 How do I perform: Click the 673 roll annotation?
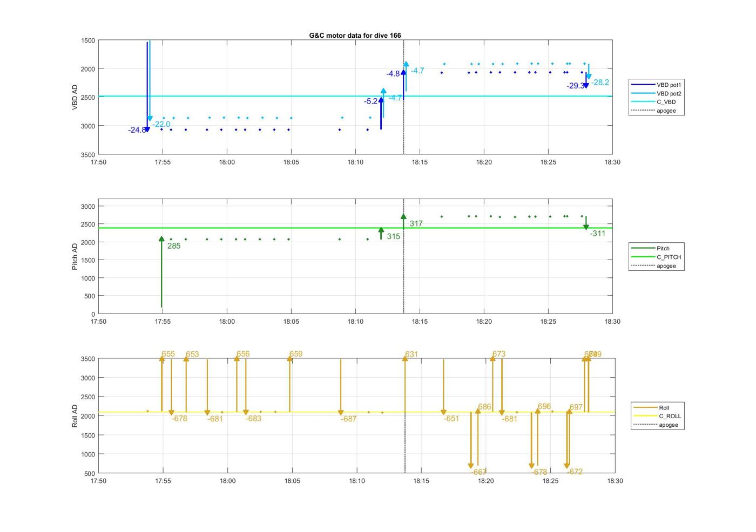(x=499, y=354)
